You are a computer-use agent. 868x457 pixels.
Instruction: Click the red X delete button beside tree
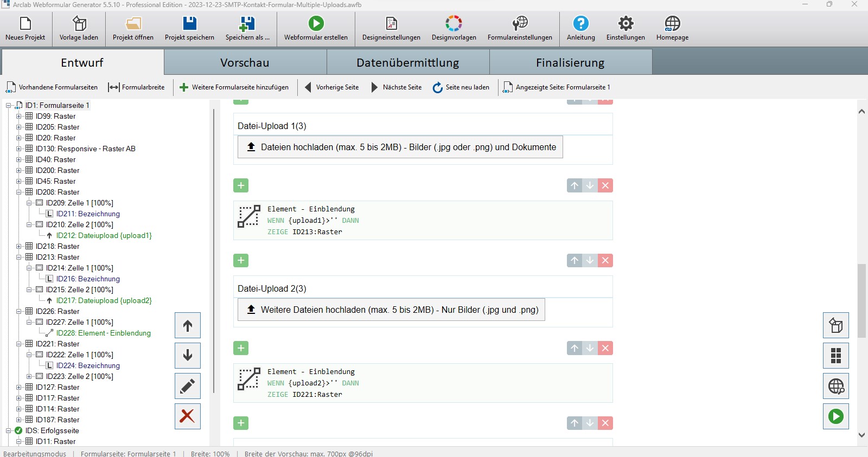tap(188, 416)
